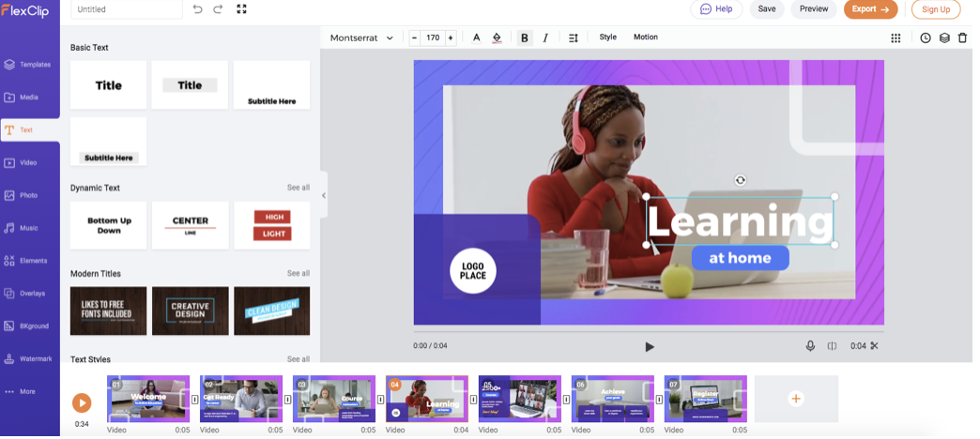This screenshot has height=439, width=980.
Task: Delete the selected element with trash icon
Action: [962, 38]
